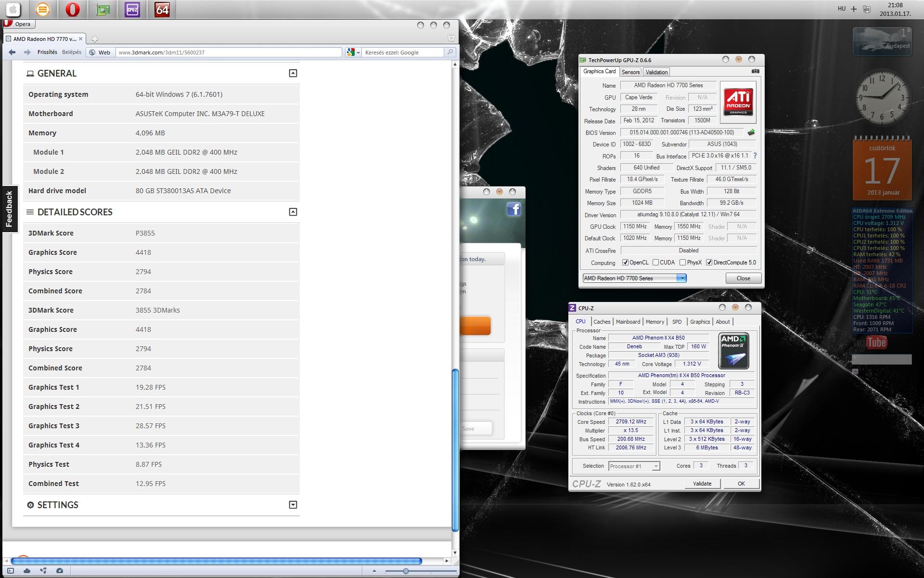Click the Belépés button
The width and height of the screenshot is (924, 578).
(x=72, y=52)
